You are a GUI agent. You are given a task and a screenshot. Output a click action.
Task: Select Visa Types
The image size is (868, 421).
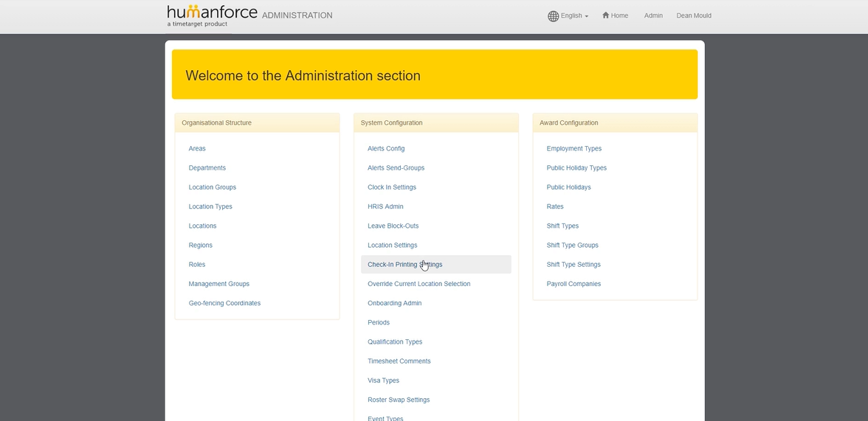383,380
